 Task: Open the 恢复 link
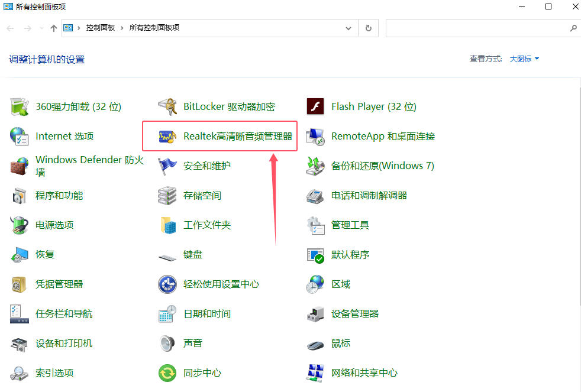tap(45, 255)
